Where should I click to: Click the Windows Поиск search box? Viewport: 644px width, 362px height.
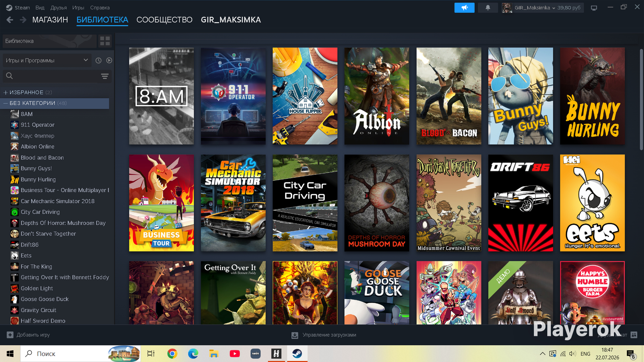tap(80, 354)
